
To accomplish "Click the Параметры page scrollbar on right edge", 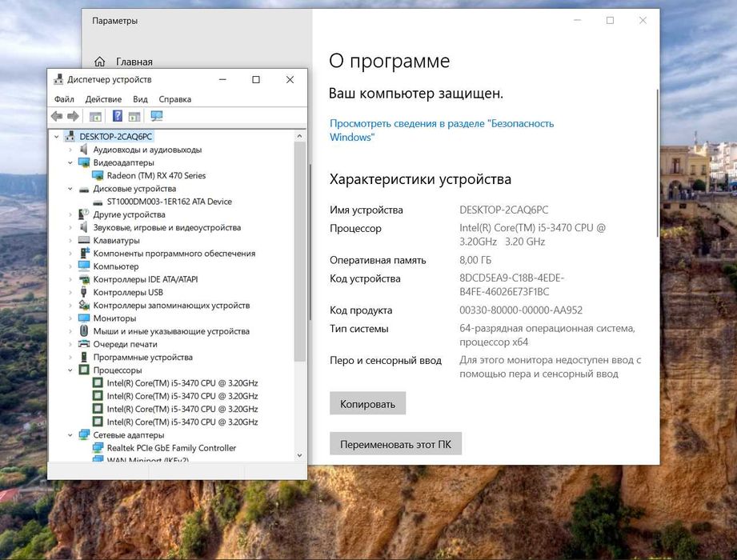I will coord(657,162).
